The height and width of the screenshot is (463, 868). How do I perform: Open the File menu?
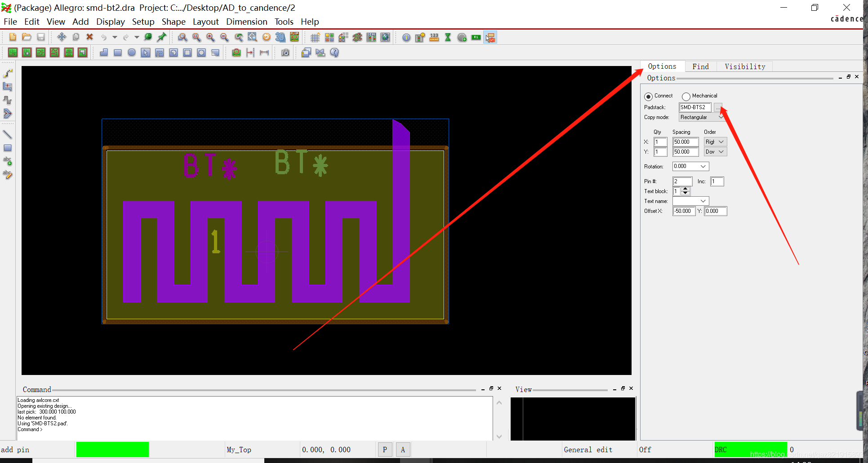click(x=10, y=22)
